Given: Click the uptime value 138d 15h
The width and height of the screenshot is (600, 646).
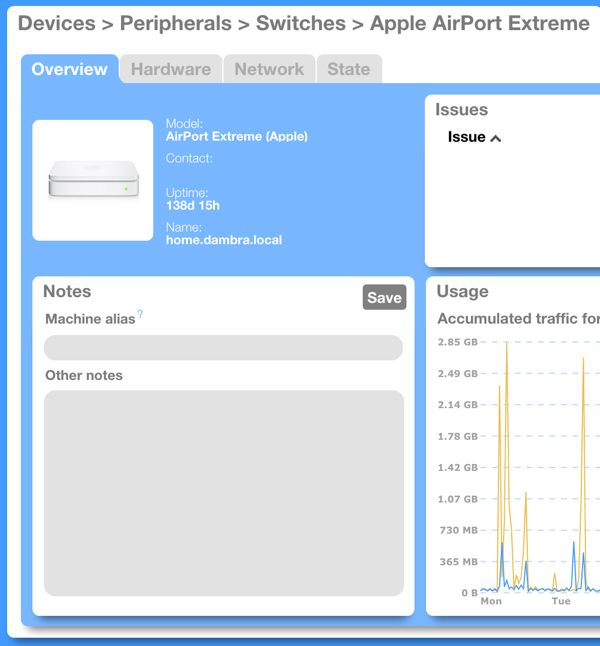Looking at the screenshot, I should click(x=193, y=206).
